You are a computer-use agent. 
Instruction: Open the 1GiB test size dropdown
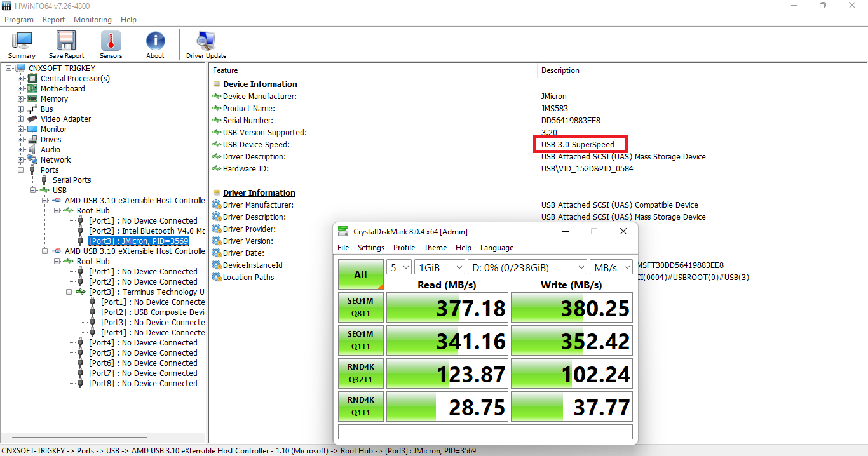439,267
